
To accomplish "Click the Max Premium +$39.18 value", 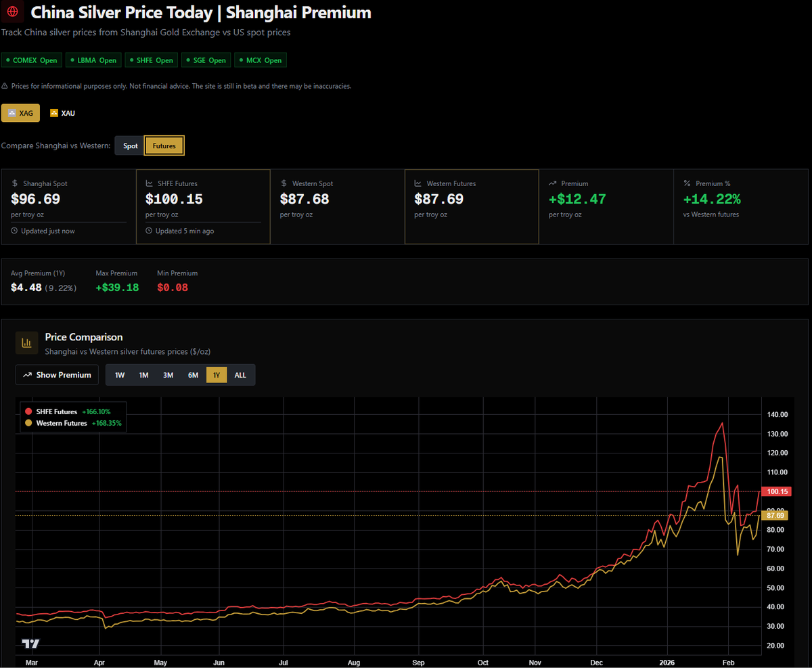I will (117, 287).
